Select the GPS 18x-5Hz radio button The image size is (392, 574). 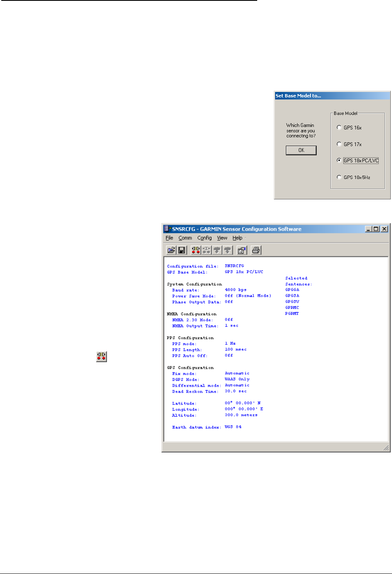tap(339, 177)
